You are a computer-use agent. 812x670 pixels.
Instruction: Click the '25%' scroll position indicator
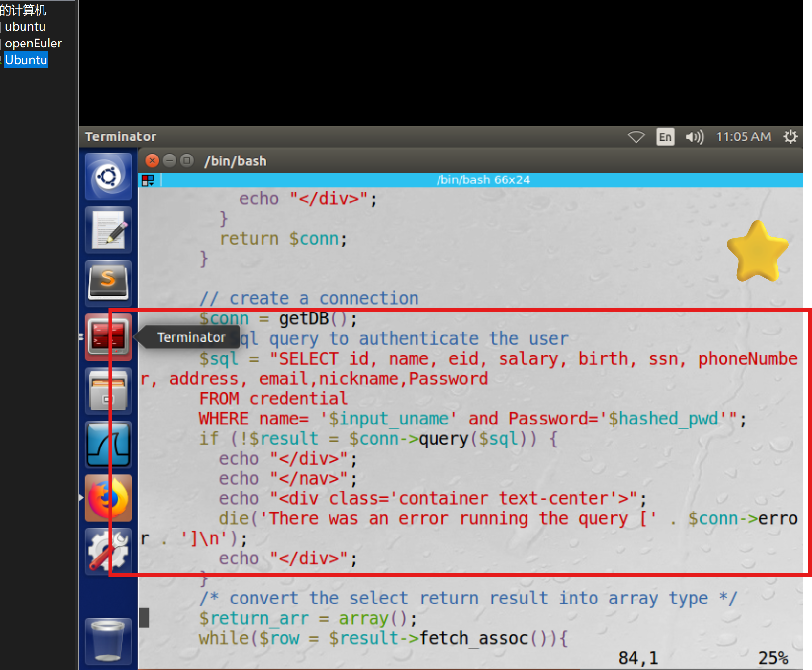pyautogui.click(x=773, y=658)
